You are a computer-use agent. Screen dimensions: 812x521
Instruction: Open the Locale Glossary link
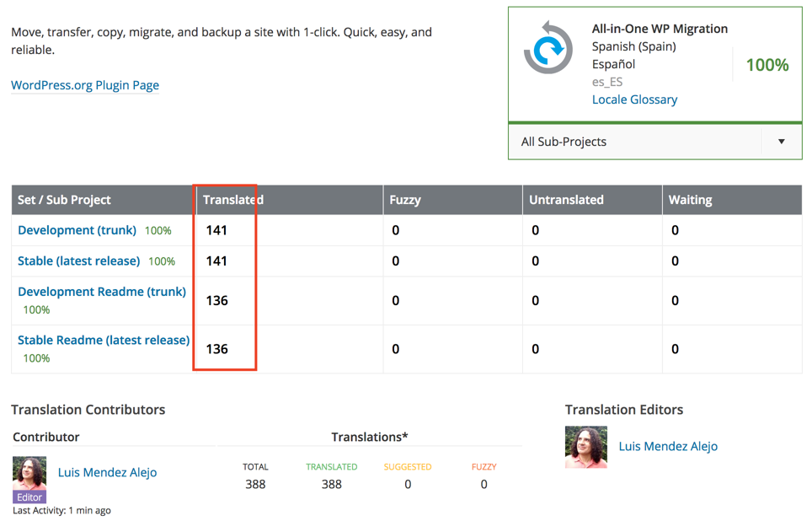click(x=634, y=99)
